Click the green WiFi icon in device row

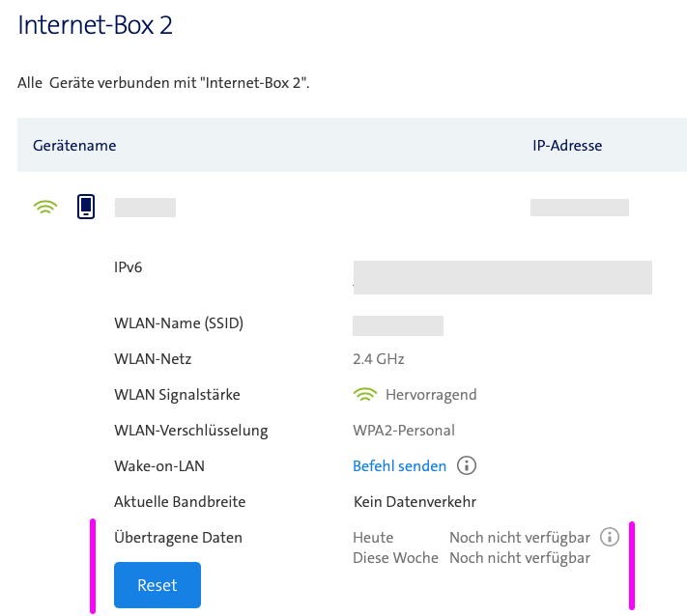pyautogui.click(x=45, y=208)
